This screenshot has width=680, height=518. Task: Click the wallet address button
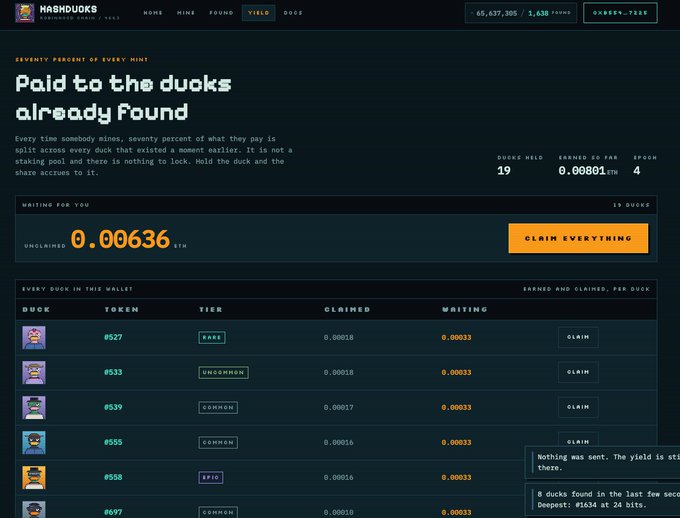point(620,13)
